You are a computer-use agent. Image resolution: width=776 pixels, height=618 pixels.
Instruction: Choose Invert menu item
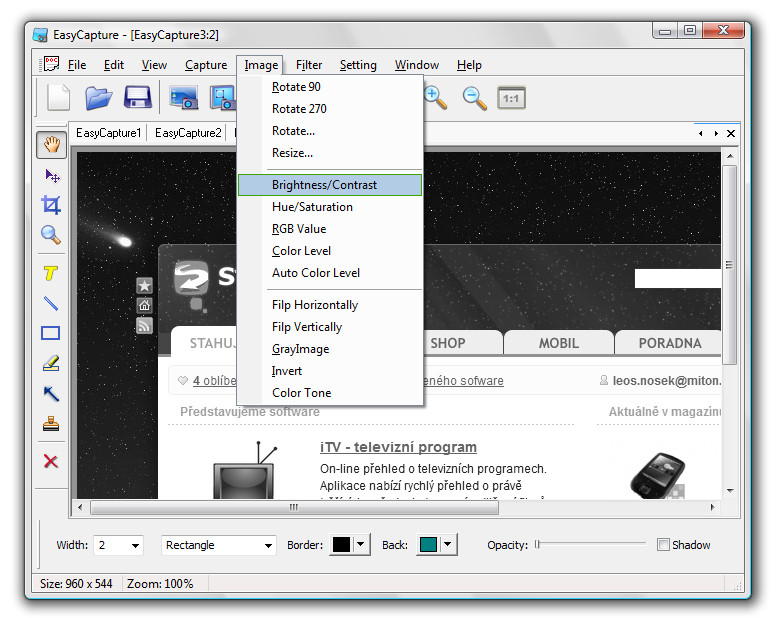tap(330, 371)
